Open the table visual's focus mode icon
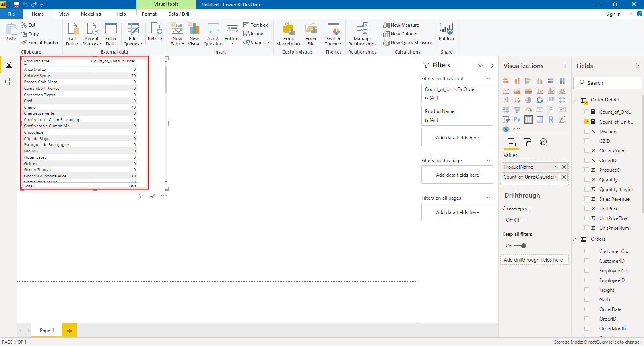This screenshot has width=644, height=346. (153, 196)
